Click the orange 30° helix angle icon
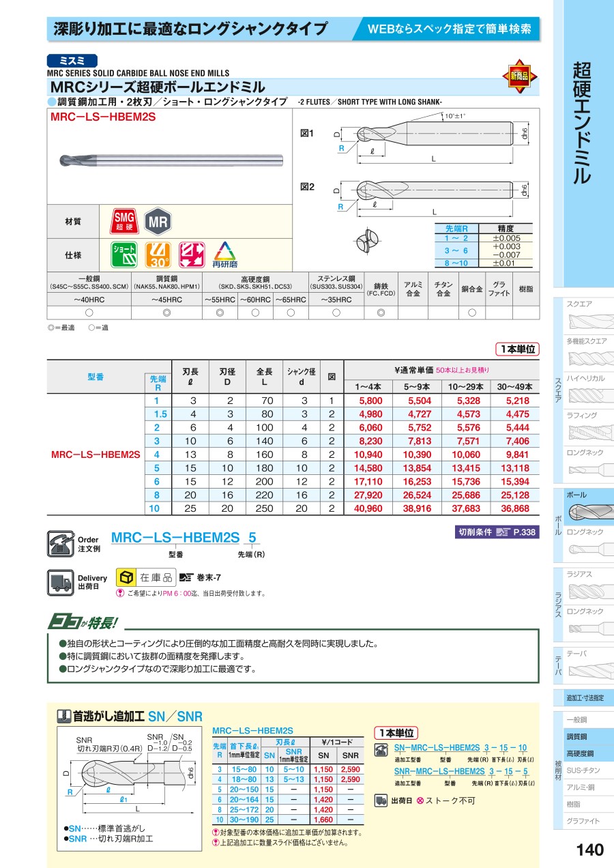 tap(158, 254)
